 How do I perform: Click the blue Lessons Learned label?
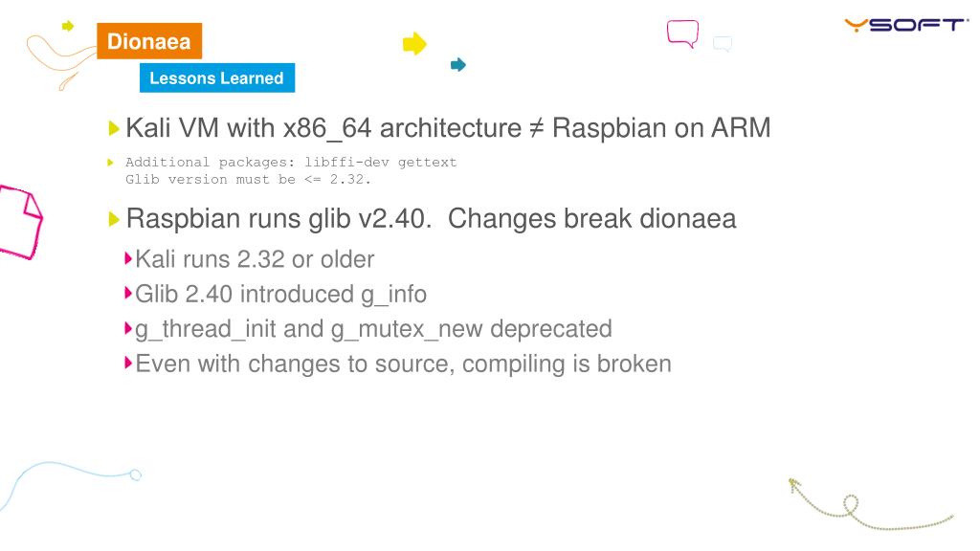point(217,78)
